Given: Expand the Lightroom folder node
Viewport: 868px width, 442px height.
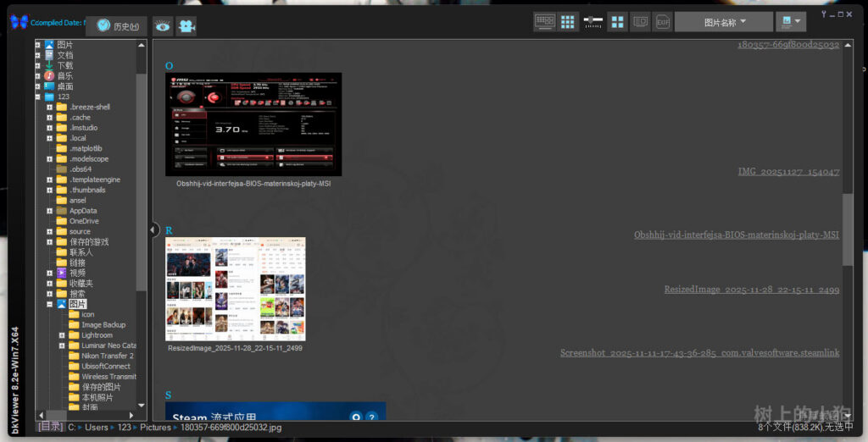Looking at the screenshot, I should coord(62,335).
